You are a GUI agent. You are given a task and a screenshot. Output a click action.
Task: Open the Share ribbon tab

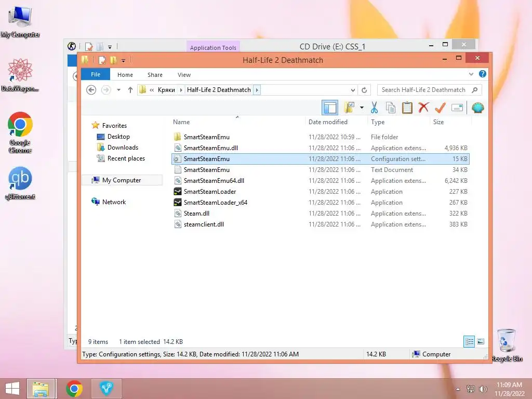155,75
